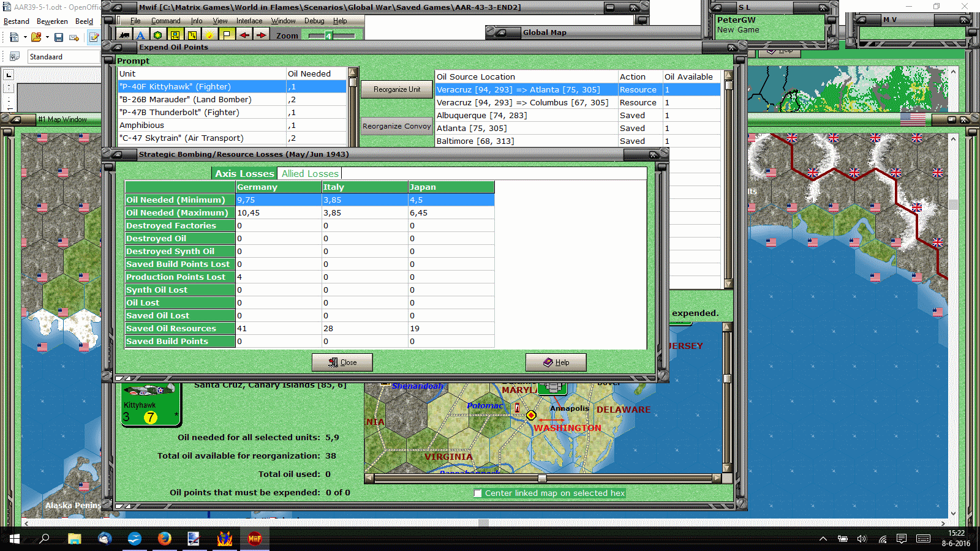
Task: Click the tank unit toolbar icon
Action: coord(125,35)
